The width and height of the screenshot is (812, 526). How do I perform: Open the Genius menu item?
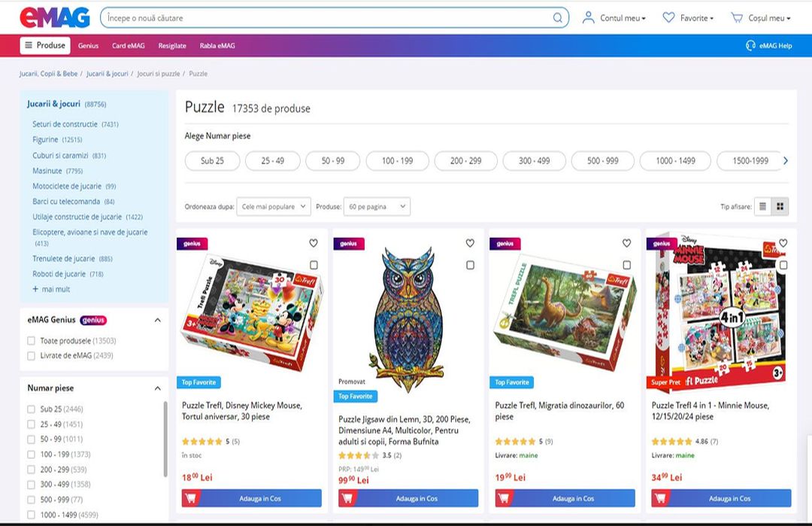(88, 46)
